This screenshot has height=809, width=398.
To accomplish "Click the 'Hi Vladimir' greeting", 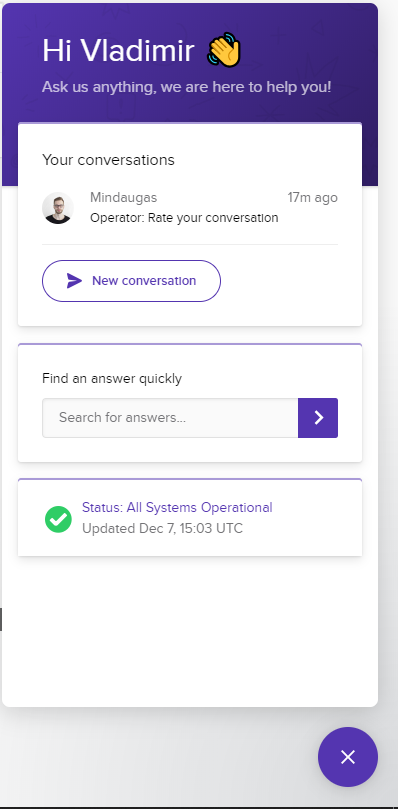I will point(118,51).
